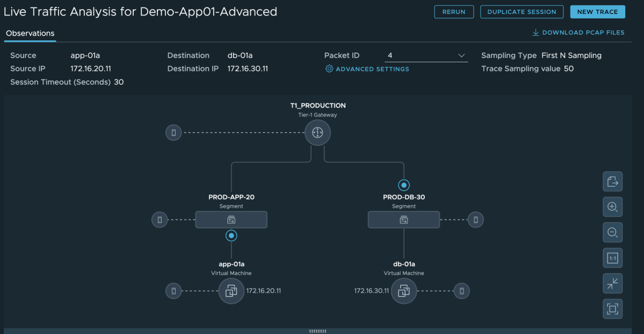Collapse the topology view
The width and height of the screenshot is (644, 334).
(x=612, y=284)
